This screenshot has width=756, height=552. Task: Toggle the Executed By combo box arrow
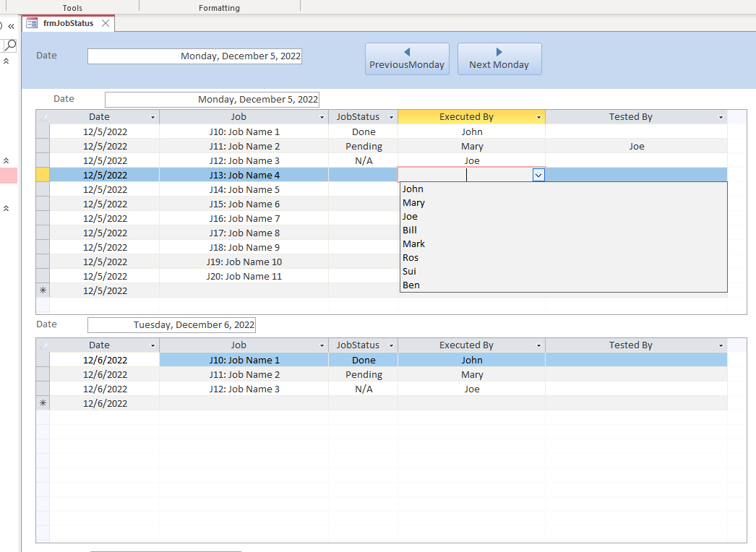click(538, 175)
